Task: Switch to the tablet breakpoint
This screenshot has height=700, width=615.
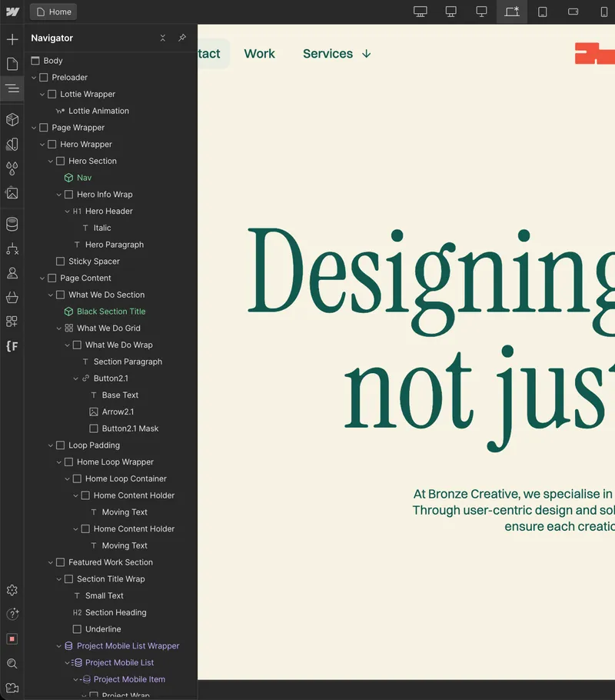Action: [x=543, y=12]
